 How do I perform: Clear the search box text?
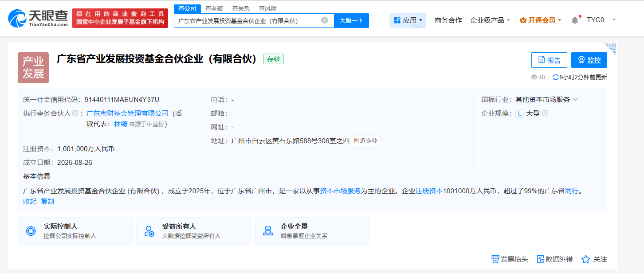[325, 20]
